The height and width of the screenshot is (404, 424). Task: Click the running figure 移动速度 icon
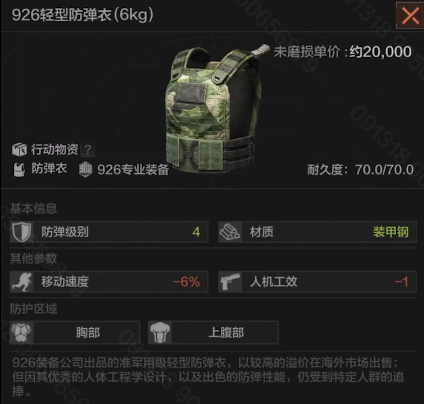[x=22, y=282]
